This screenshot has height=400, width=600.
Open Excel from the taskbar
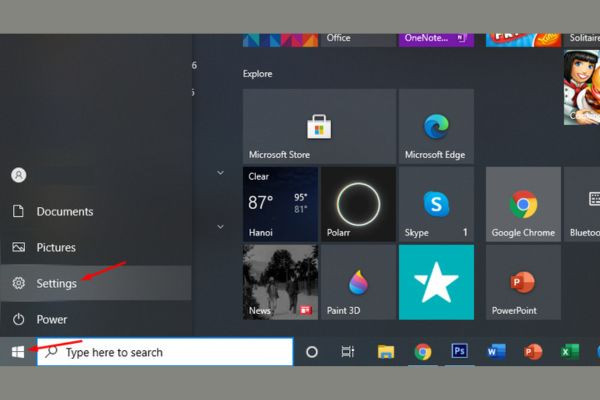click(x=570, y=352)
